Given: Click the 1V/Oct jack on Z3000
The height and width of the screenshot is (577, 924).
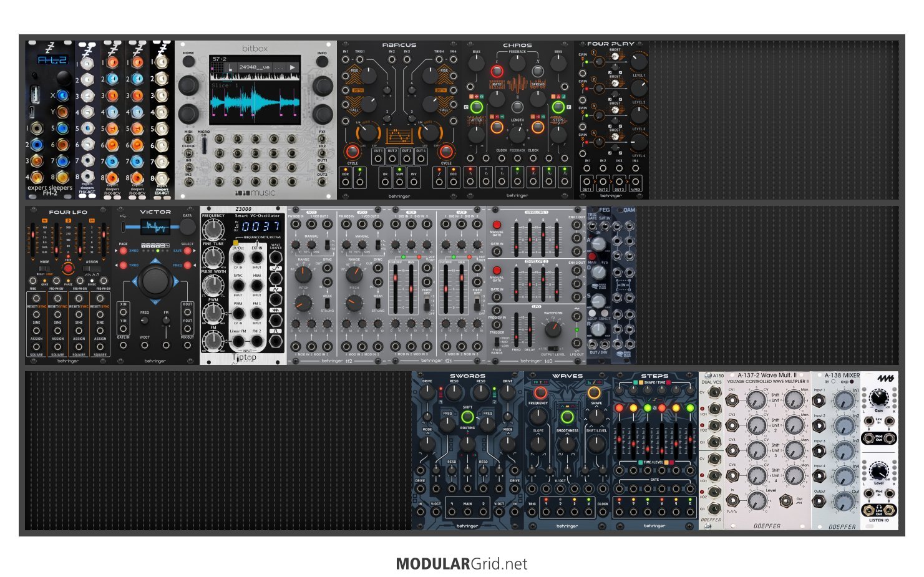Looking at the screenshot, I should click(238, 258).
